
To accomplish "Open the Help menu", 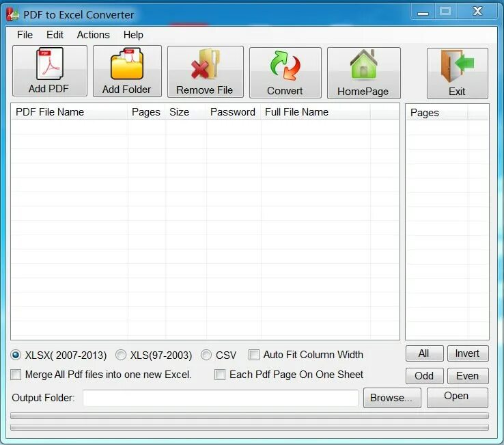I will (x=133, y=35).
